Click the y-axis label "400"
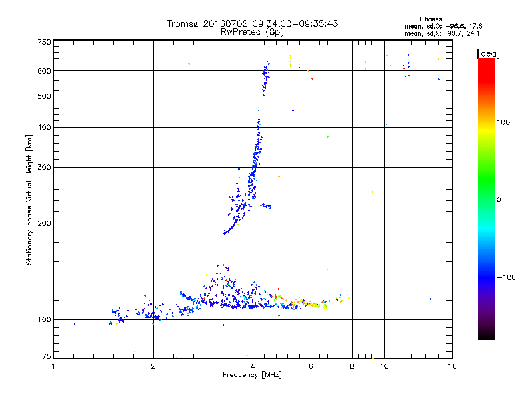532x399 pixels. click(x=44, y=128)
